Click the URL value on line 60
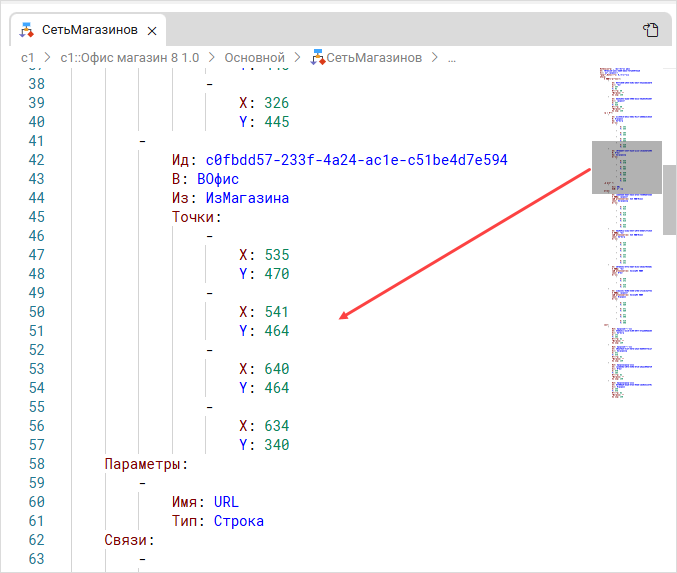Screen dimensions: 677x573 coord(227,502)
